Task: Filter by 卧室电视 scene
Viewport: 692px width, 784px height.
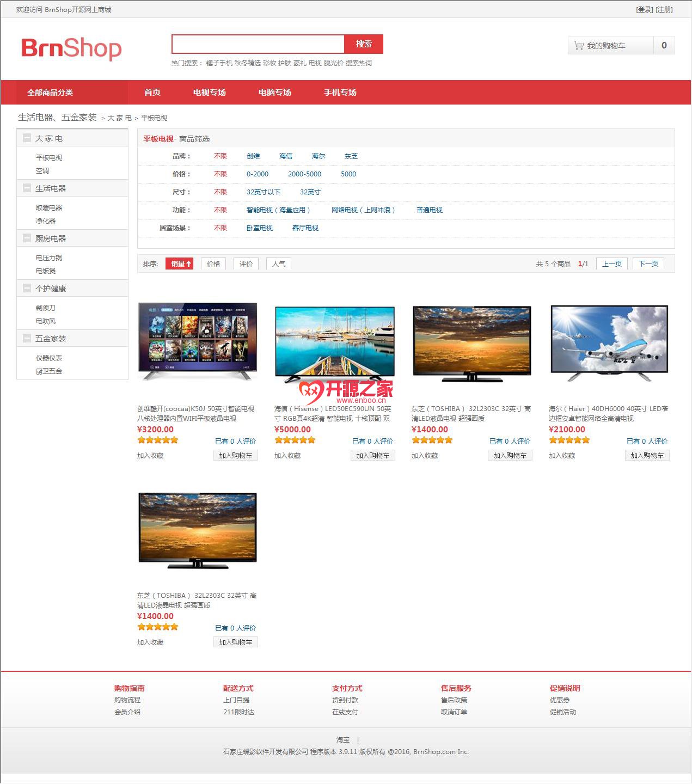Action: coord(260,228)
